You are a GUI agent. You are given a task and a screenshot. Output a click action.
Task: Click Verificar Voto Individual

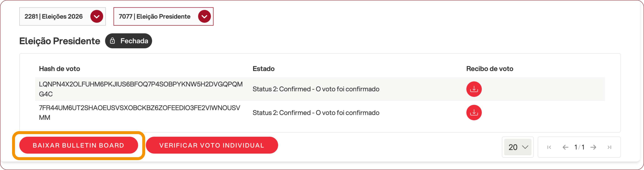pyautogui.click(x=212, y=145)
